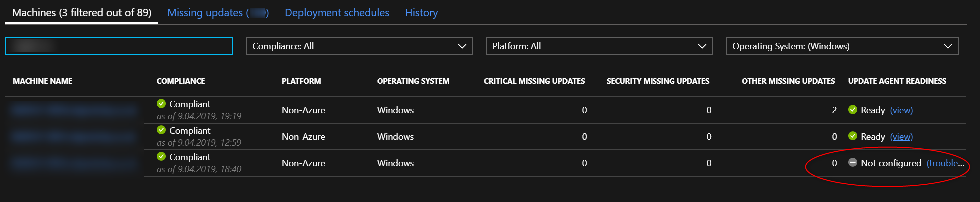This screenshot has width=980, height=202.
Task: Open Operating System (Windows) dropdown
Action: 842,46
